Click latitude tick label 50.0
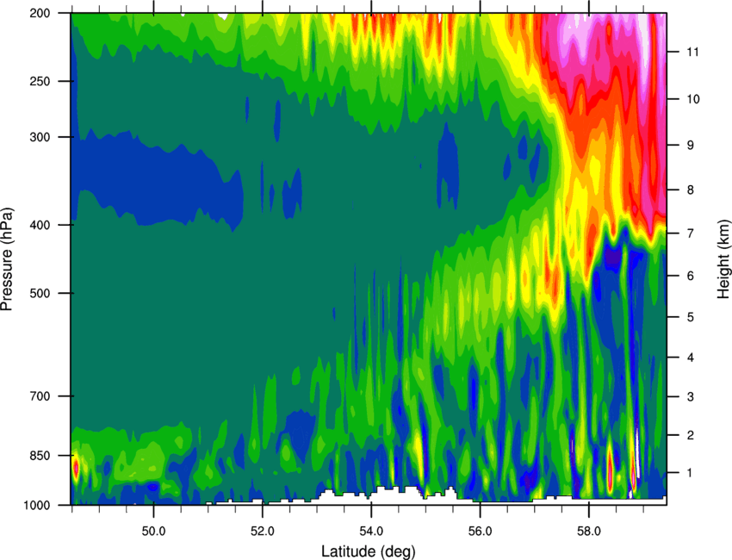 (153, 532)
